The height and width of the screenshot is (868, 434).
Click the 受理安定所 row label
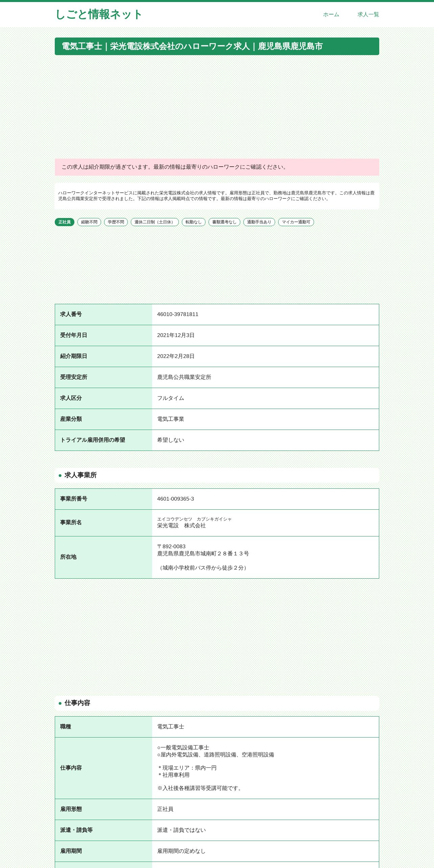coord(74,377)
